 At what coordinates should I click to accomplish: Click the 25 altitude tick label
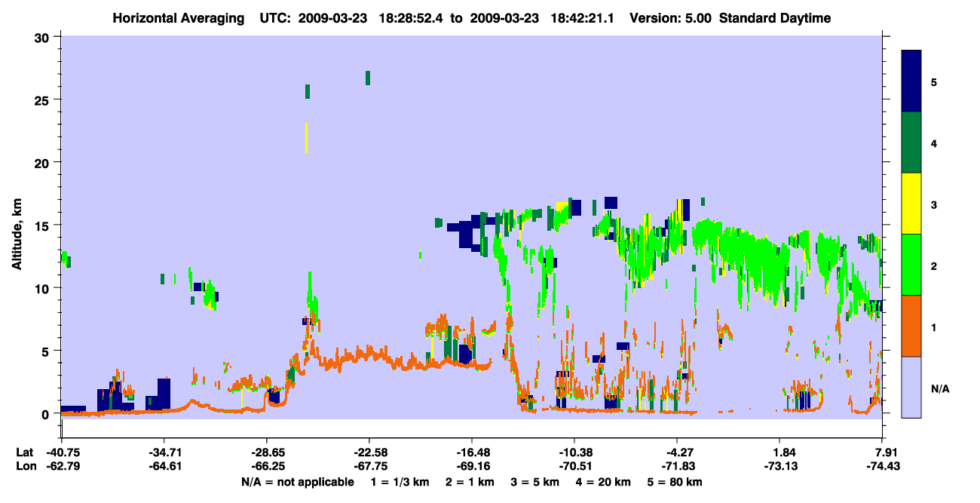point(44,100)
